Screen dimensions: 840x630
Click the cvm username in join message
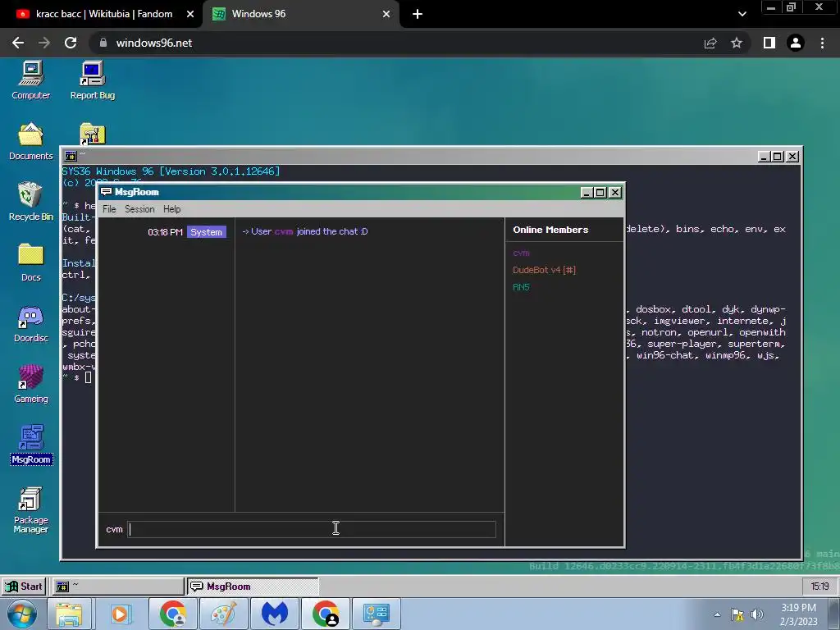click(x=284, y=231)
